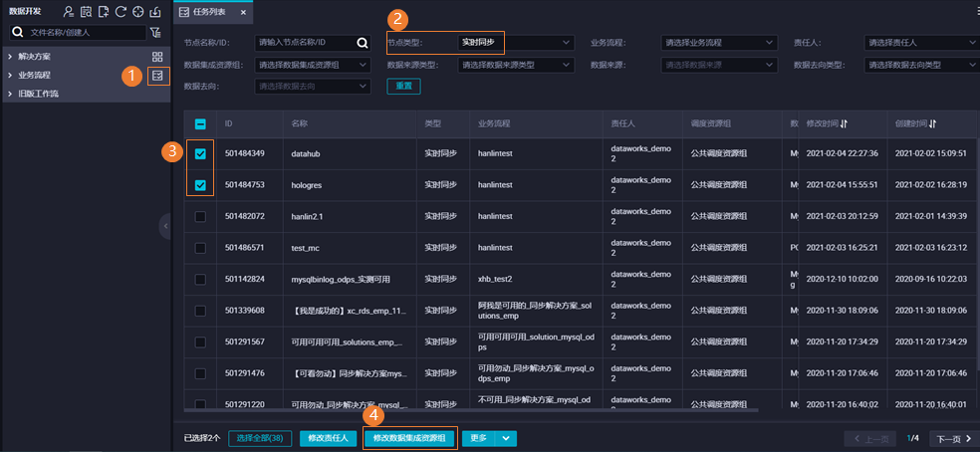Click the 修改数据集成资源组 button

408,438
